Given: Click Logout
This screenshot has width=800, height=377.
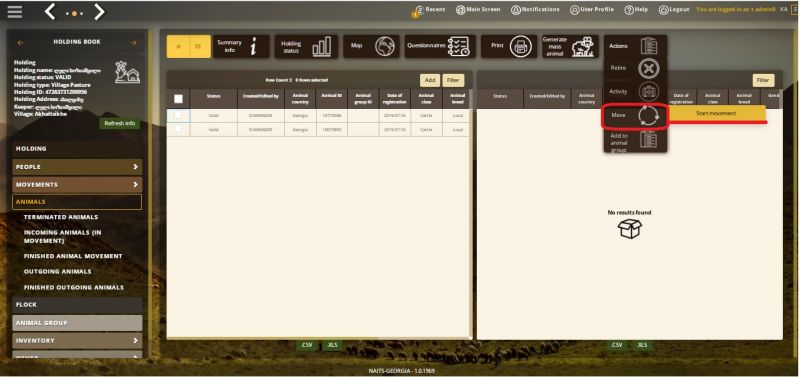Looking at the screenshot, I should [x=674, y=10].
